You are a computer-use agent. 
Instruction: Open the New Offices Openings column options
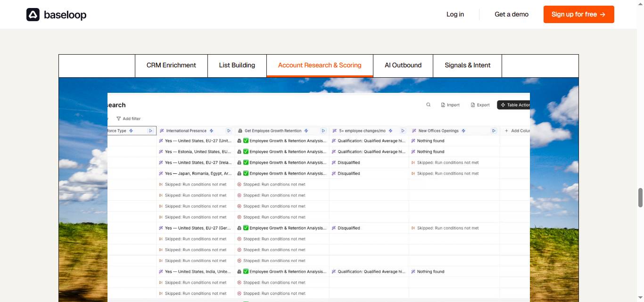coord(494,131)
